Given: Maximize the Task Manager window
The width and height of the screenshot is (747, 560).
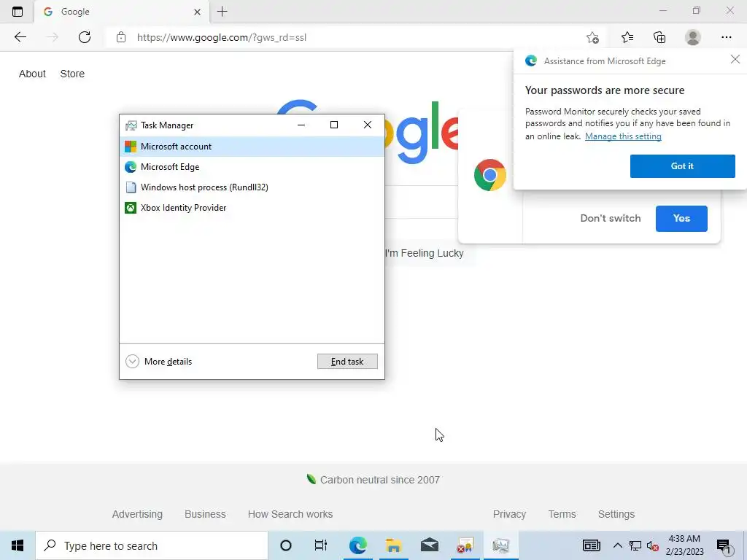Looking at the screenshot, I should 334,125.
